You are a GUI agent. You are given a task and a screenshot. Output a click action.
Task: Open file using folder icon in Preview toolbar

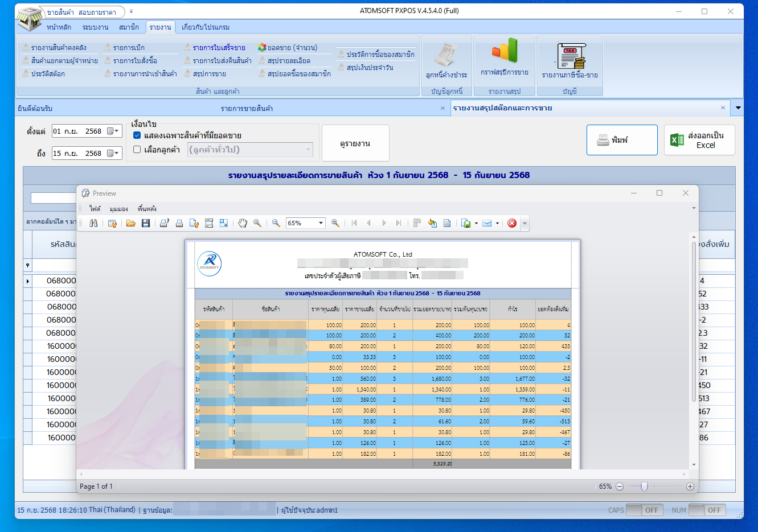coord(131,223)
